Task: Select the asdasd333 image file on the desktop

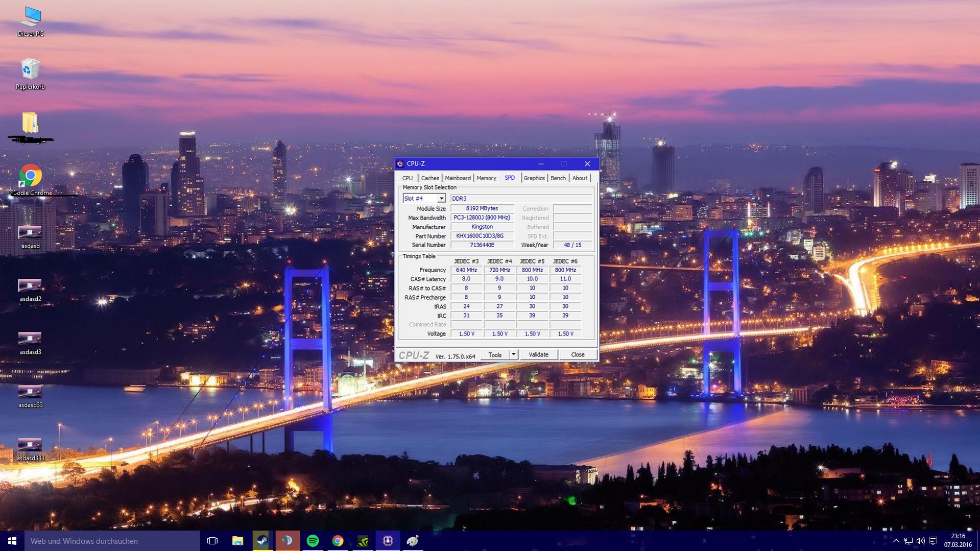Action: point(30,449)
